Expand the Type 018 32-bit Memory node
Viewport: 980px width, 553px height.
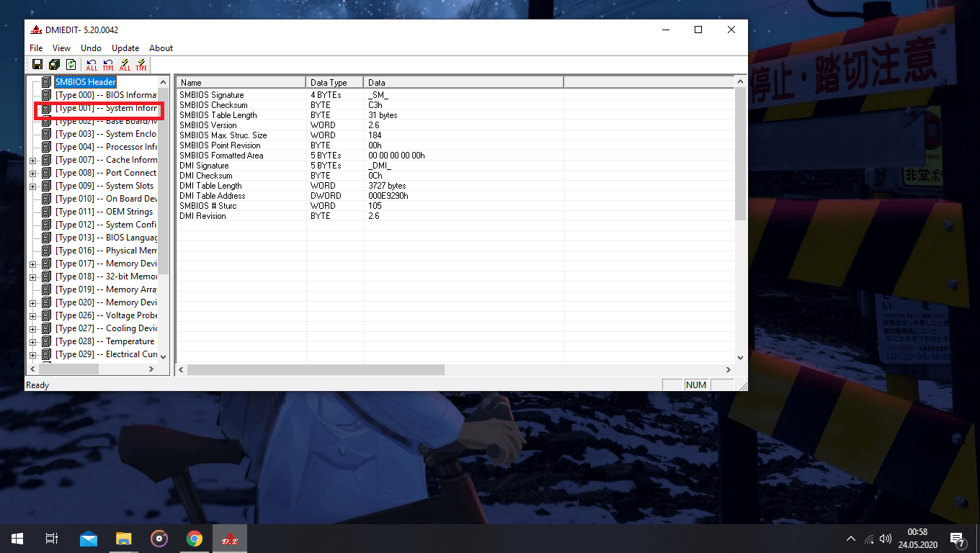[32, 277]
